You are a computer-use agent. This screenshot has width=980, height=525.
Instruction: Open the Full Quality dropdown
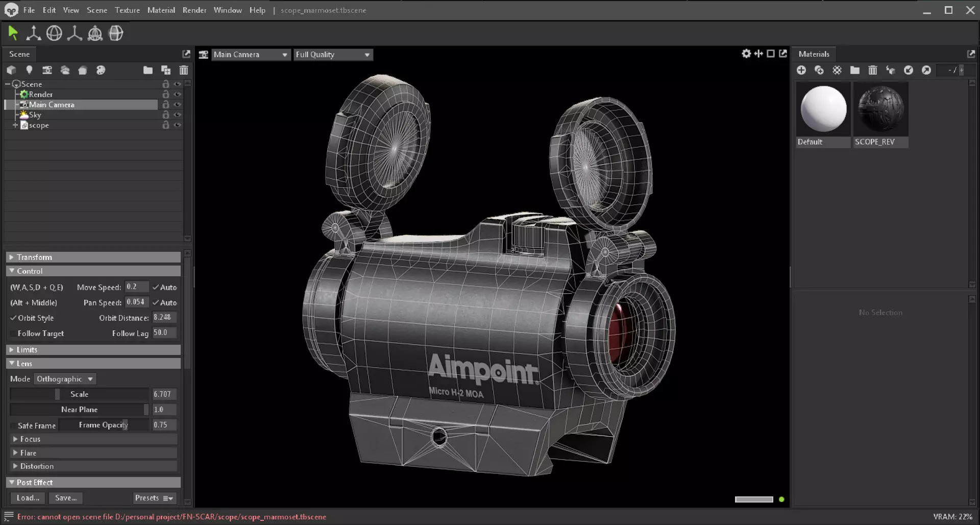coord(333,55)
